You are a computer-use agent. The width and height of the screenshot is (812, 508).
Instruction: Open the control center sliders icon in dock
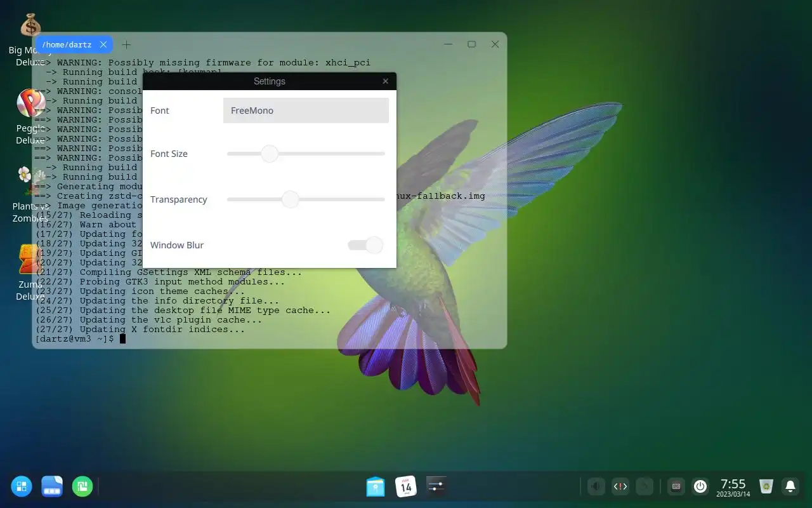436,486
